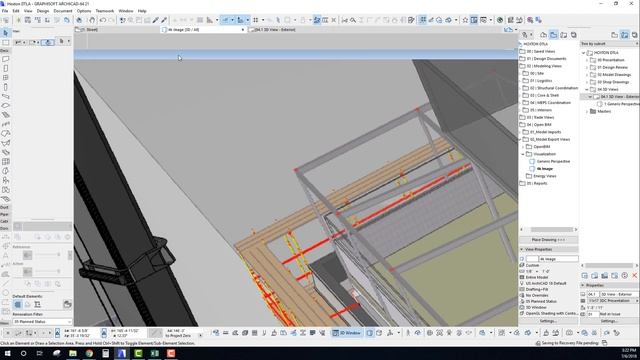The width and height of the screenshot is (640, 360).
Task: Select the syringe Inject Parameters icon
Action: (x=164, y=20)
